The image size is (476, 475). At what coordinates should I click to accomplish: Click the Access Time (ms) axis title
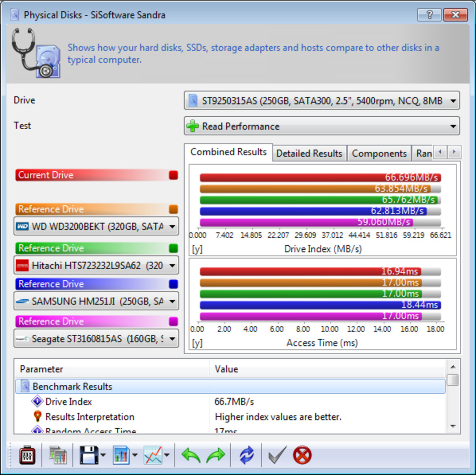[322, 343]
